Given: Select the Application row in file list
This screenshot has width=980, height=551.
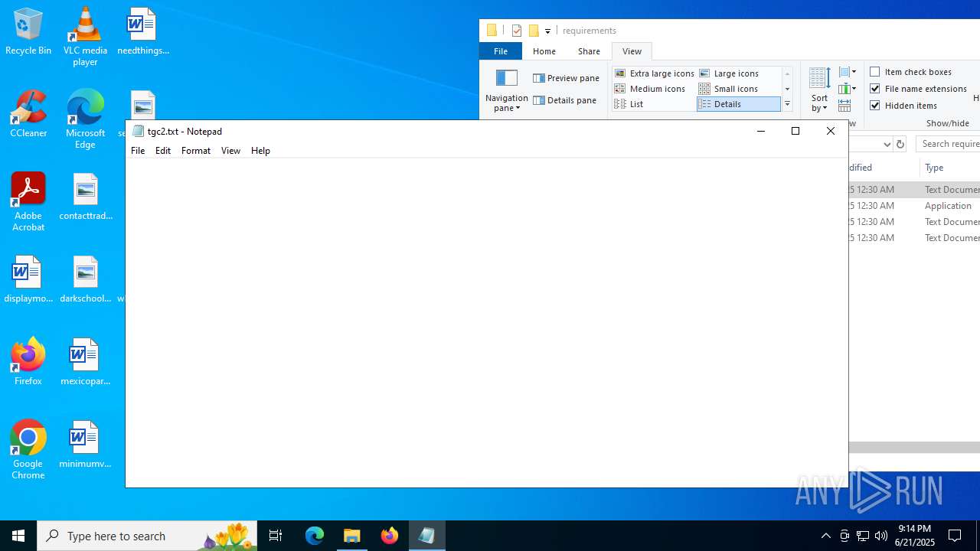Looking at the screenshot, I should tap(914, 206).
